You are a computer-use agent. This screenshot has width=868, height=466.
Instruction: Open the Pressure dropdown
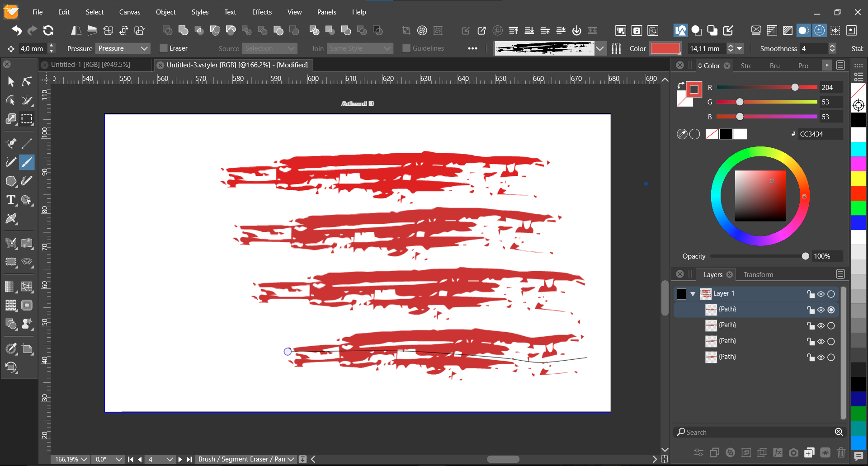point(123,48)
